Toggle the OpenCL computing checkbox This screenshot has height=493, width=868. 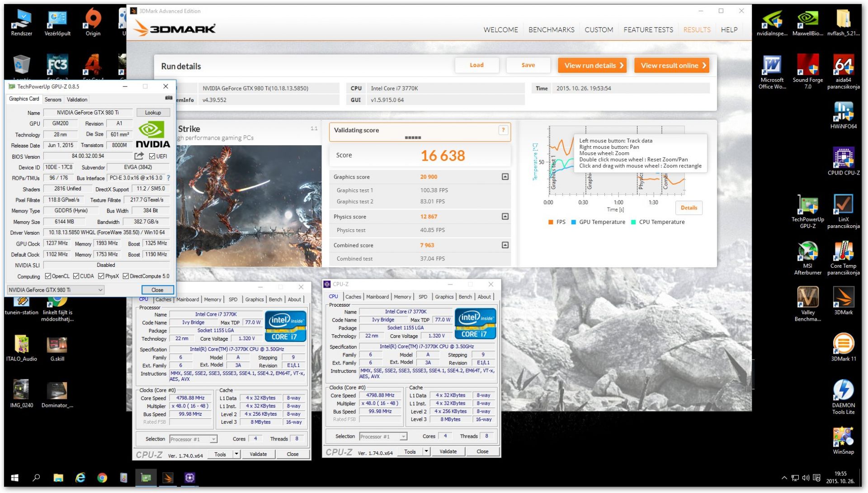click(48, 276)
